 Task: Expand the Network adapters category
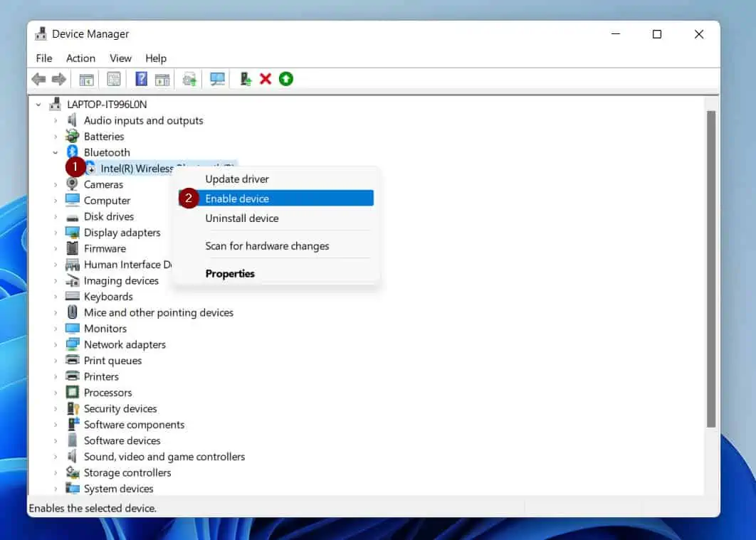[x=56, y=345]
